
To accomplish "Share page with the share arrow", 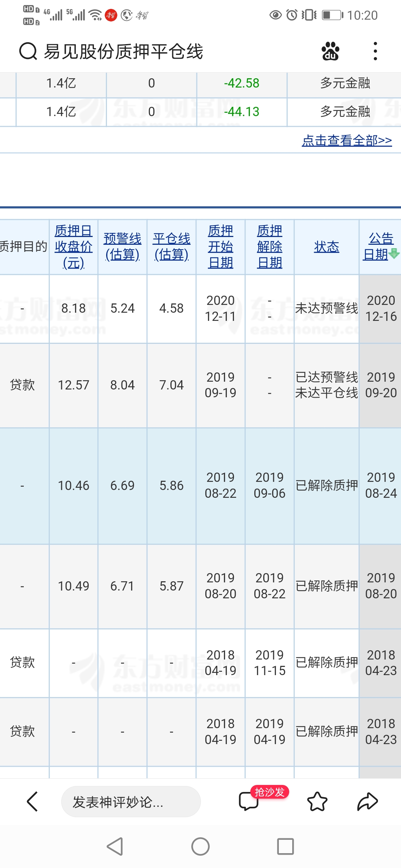I will pos(368,802).
